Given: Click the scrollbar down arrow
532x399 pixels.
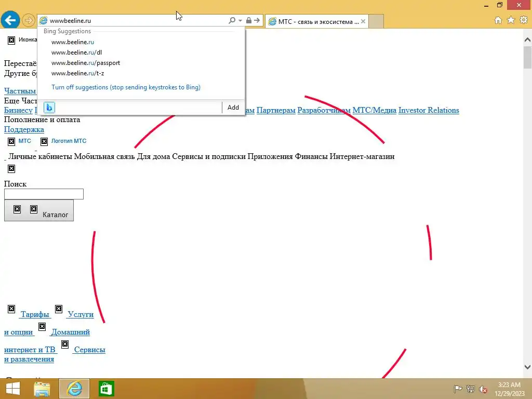Looking at the screenshot, I should coord(527,367).
